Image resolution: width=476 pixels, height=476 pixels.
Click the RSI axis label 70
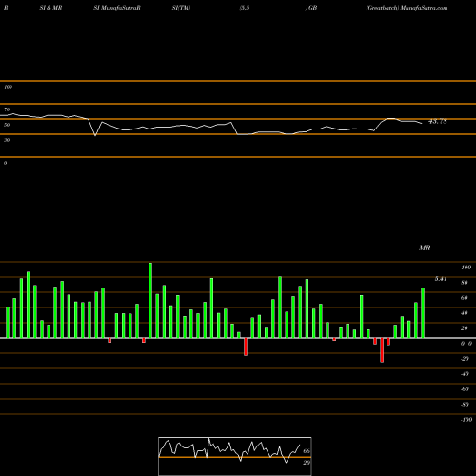7,109
